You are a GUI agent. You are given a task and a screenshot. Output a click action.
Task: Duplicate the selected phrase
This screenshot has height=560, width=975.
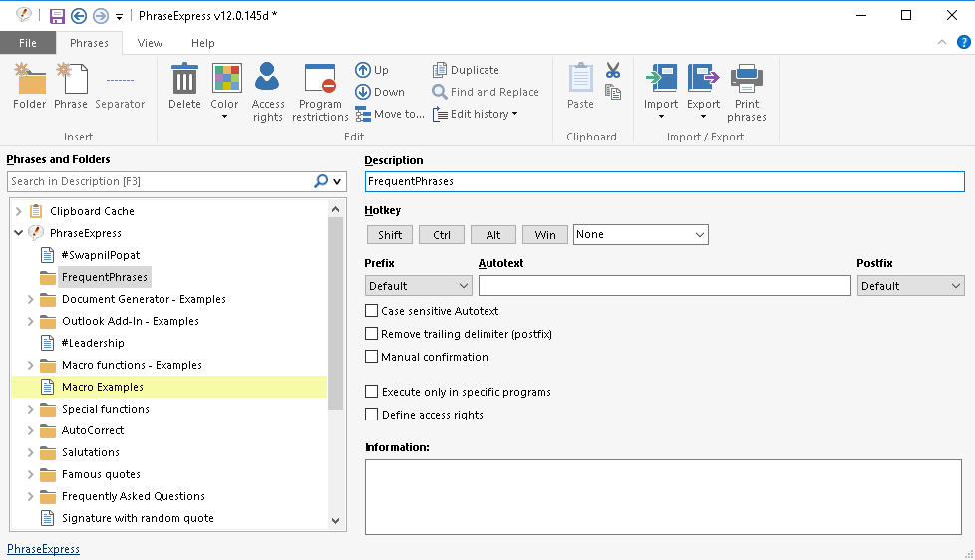[x=466, y=70]
